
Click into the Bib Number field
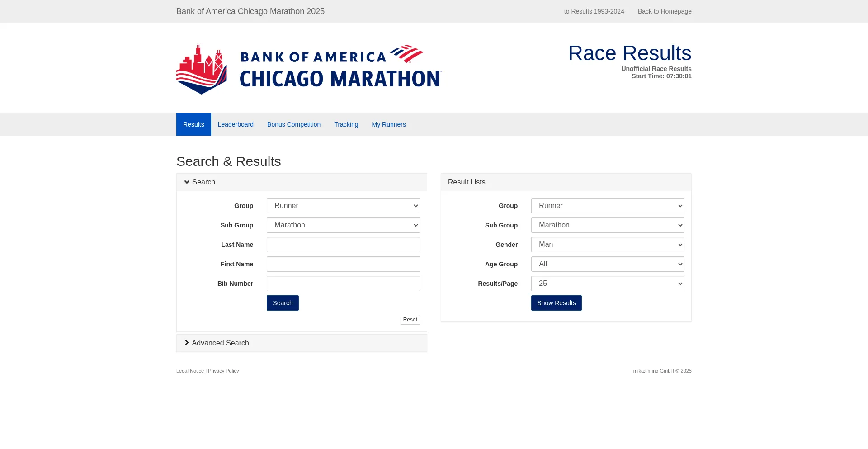click(x=343, y=284)
